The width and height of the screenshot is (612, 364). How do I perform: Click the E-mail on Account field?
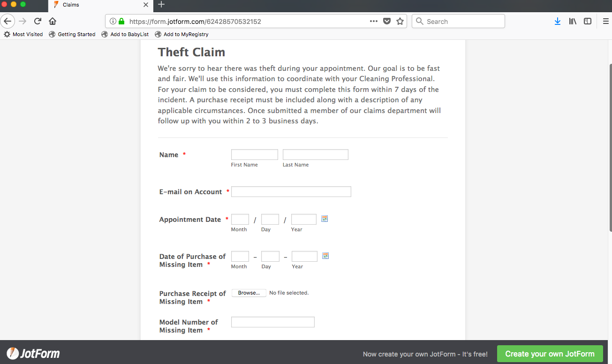(291, 191)
